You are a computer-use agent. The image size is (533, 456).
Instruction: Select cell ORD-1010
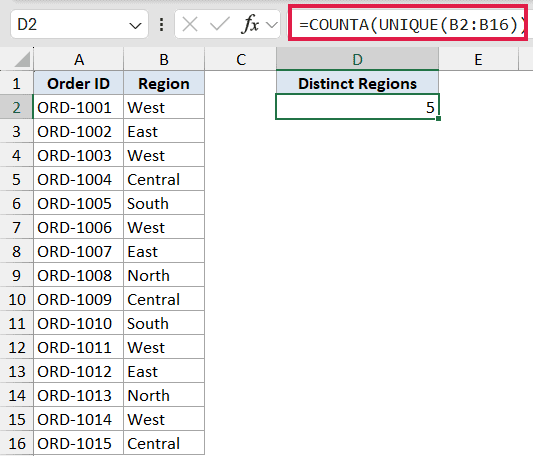(79, 323)
